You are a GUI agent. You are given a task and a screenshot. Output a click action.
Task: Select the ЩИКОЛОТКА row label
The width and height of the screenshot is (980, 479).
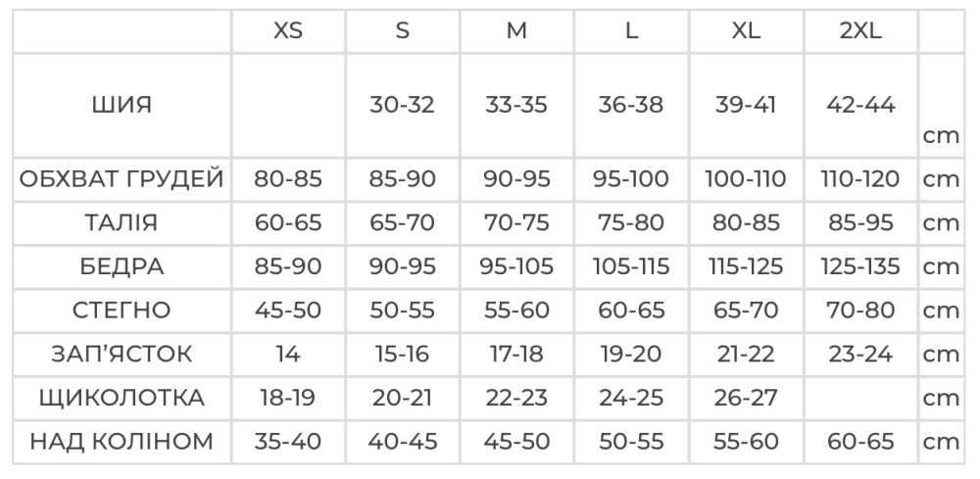pyautogui.click(x=122, y=398)
